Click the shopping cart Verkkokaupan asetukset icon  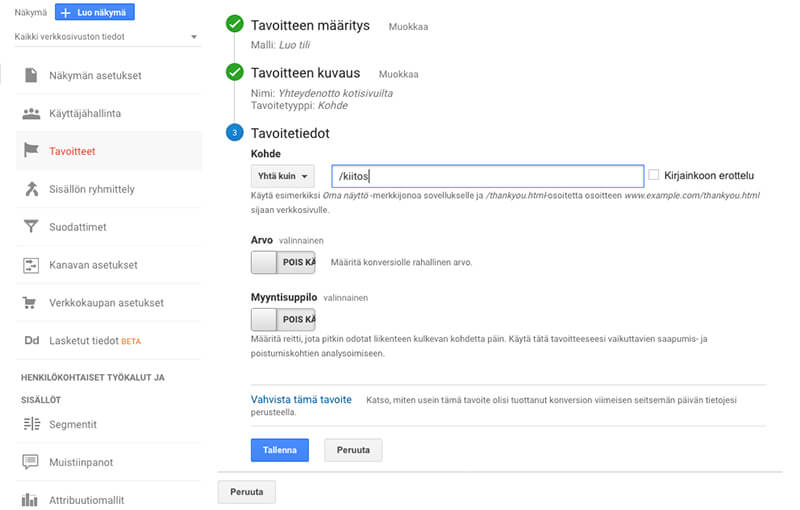pos(31,303)
